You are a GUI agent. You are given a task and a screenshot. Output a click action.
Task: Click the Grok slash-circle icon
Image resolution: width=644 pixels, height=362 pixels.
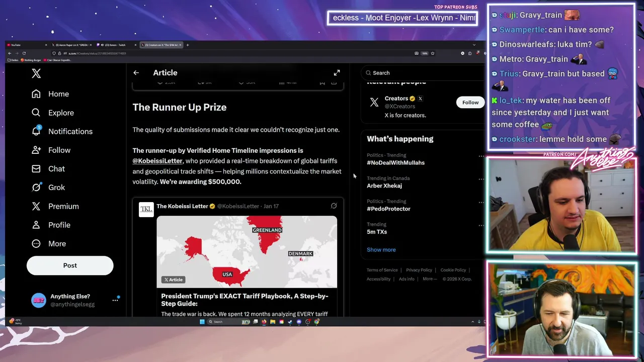click(x=36, y=187)
